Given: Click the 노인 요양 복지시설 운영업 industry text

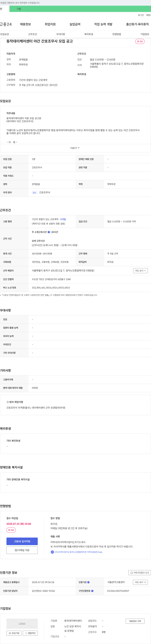Looking at the screenshot, I should point(73,629).
